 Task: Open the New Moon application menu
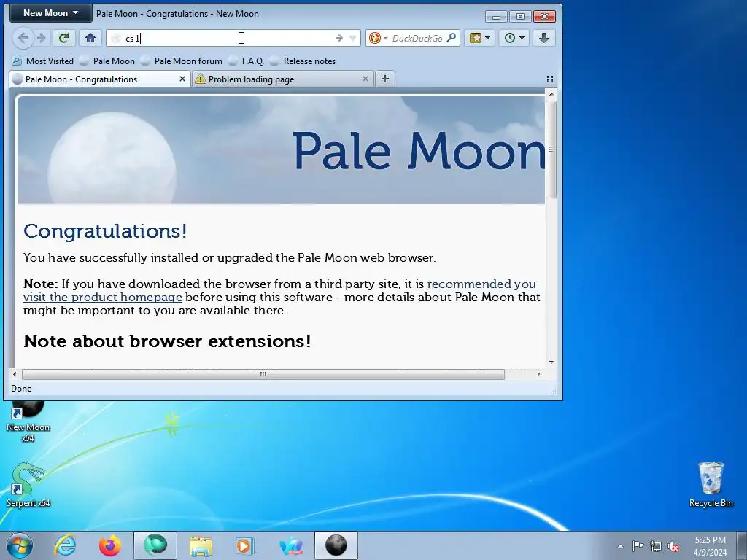point(50,13)
